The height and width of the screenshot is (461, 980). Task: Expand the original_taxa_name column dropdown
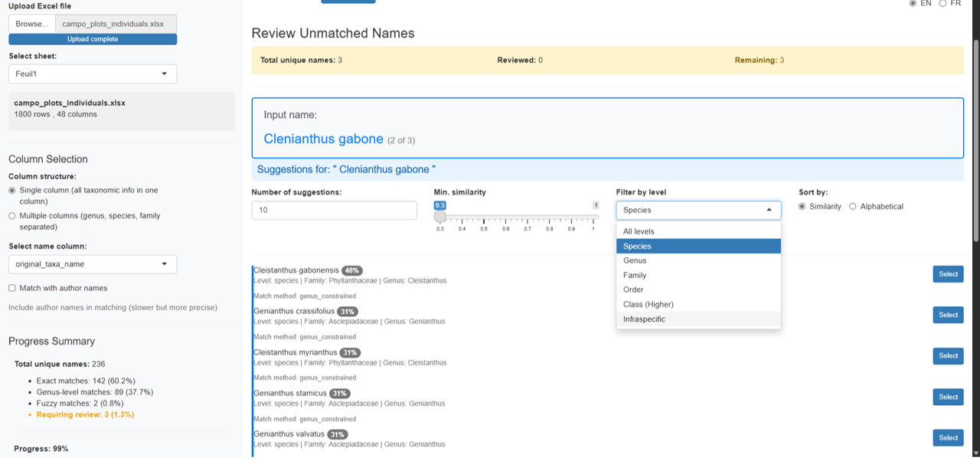tap(93, 264)
